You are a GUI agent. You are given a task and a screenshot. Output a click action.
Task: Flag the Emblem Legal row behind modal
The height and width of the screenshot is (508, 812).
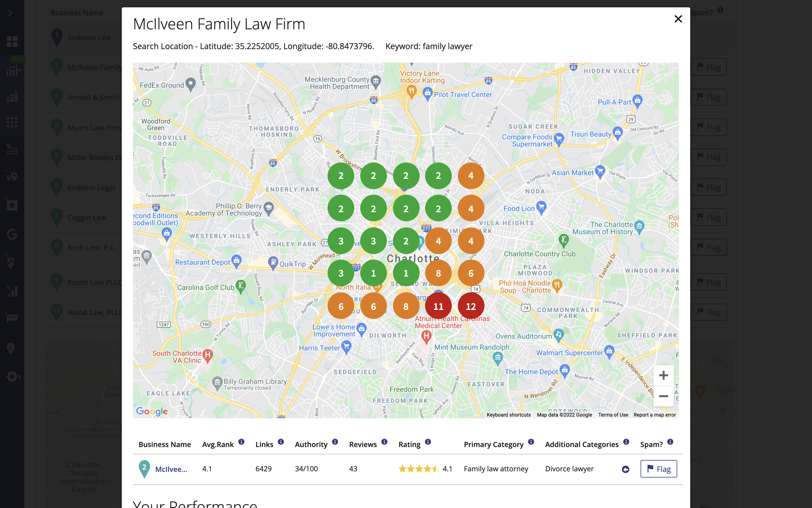(708, 187)
